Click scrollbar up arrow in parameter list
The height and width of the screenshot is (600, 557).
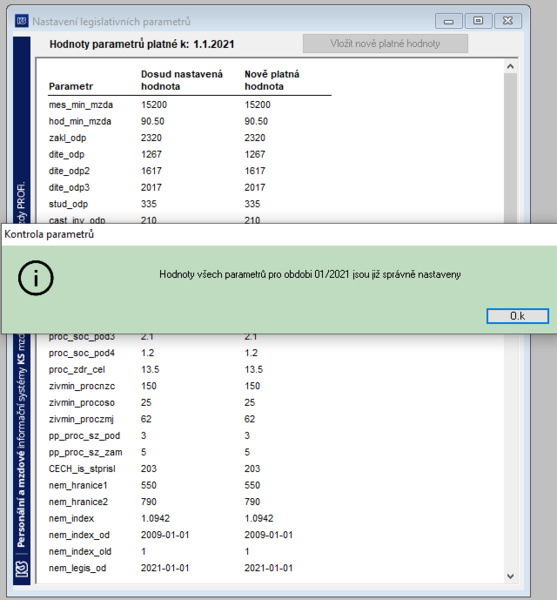click(x=510, y=67)
